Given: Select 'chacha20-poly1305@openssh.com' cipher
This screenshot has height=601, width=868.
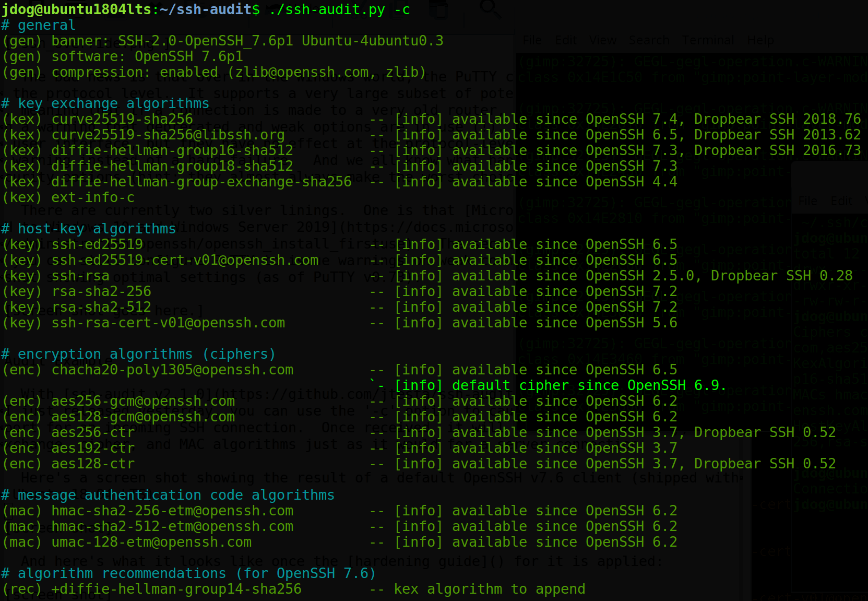Looking at the screenshot, I should (172, 370).
